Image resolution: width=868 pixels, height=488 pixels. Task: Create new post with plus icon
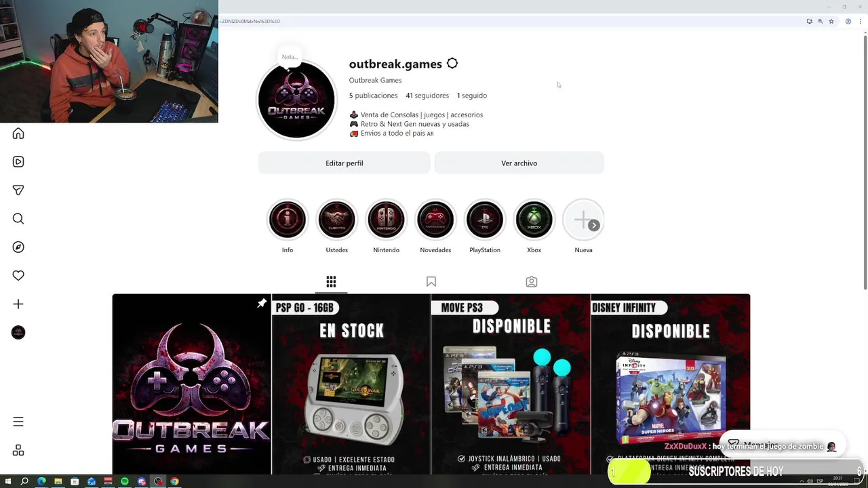[x=18, y=304]
